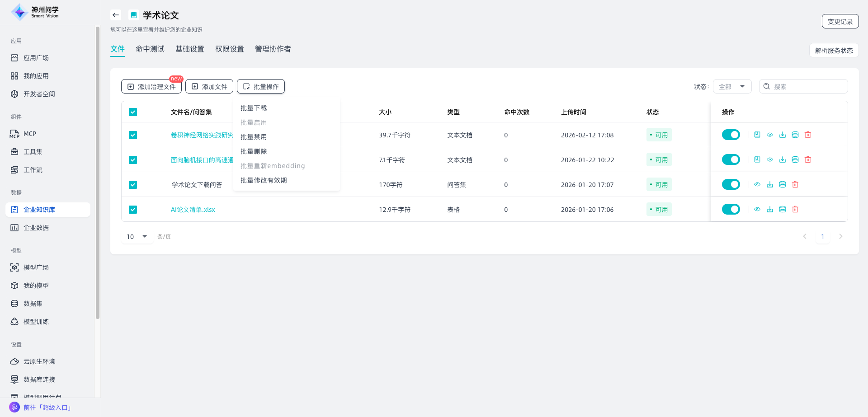The width and height of the screenshot is (868, 417).
Task: Preview the 学术论文下载问答 row with eye icon
Action: pyautogui.click(x=757, y=184)
